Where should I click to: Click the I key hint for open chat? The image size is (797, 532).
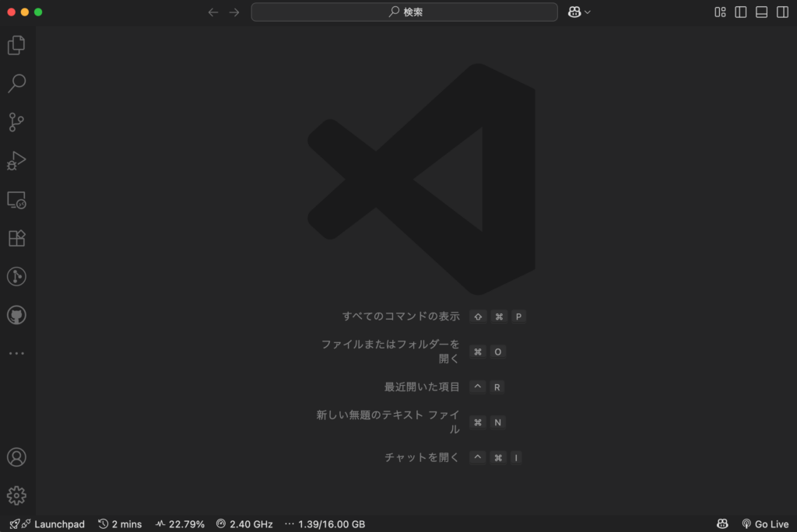click(516, 457)
